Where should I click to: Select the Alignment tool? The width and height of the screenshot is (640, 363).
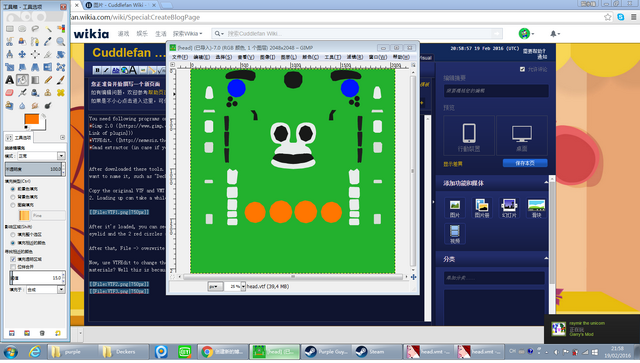(35, 54)
